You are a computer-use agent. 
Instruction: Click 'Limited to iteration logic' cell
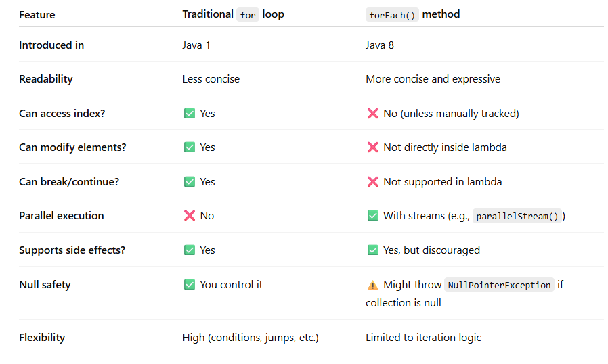[x=423, y=338]
